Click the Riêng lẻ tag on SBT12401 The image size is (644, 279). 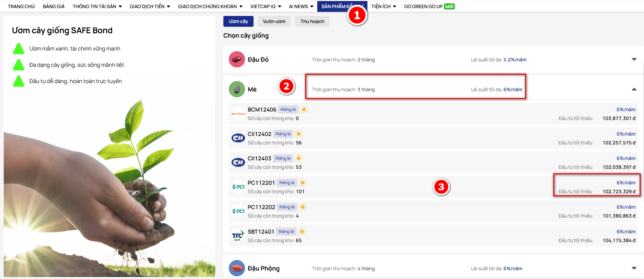tap(286, 232)
